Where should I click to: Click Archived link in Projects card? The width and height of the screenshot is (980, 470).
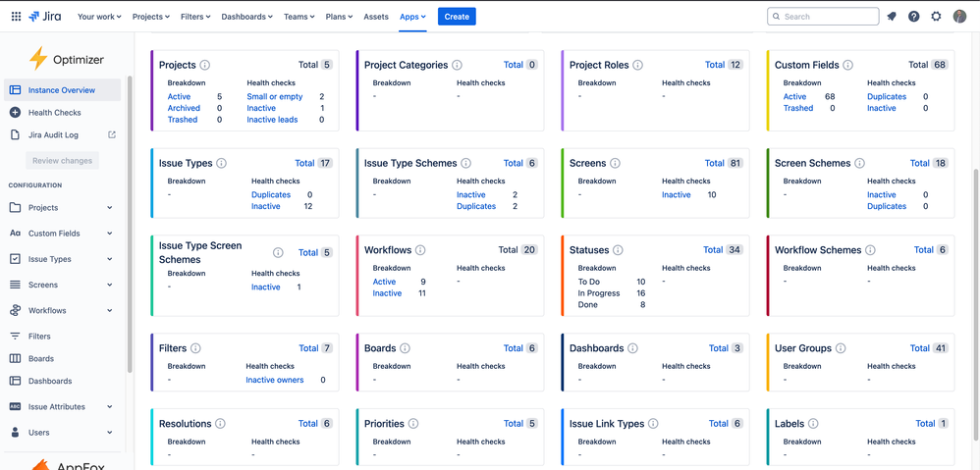pos(184,108)
